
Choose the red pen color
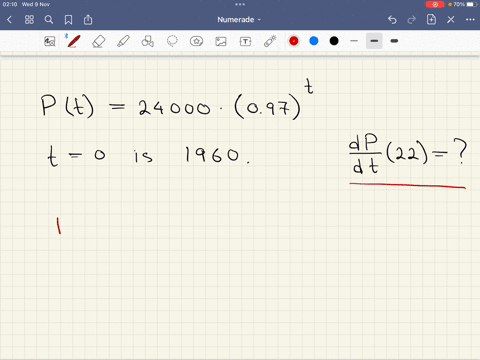(x=294, y=41)
